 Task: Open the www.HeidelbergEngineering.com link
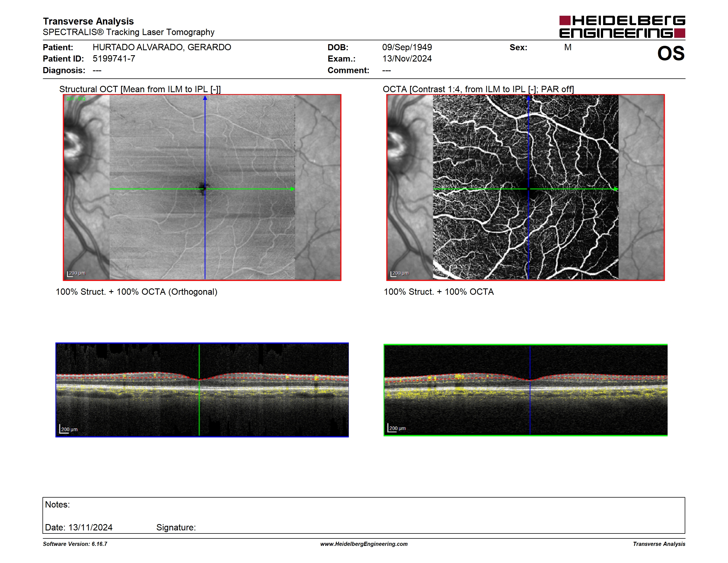click(x=364, y=544)
